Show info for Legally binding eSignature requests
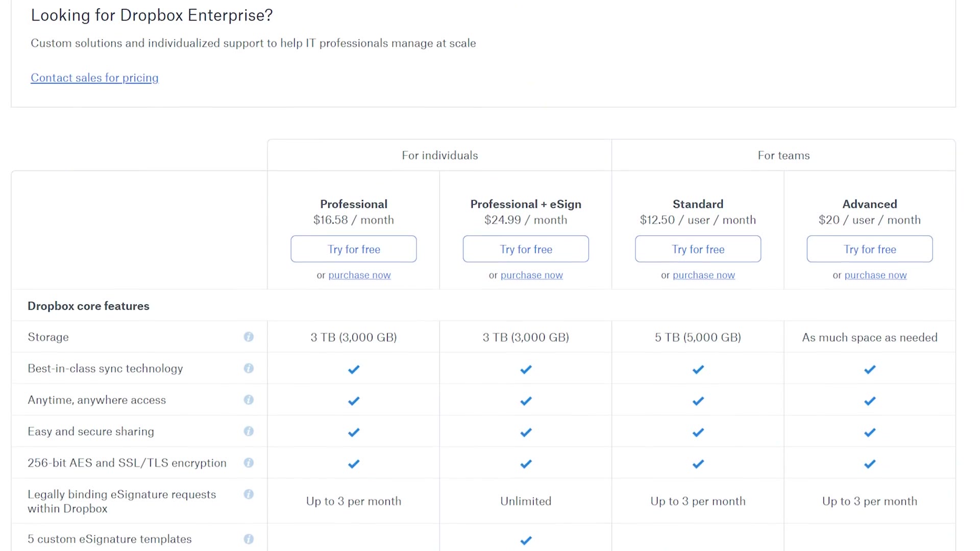 click(249, 494)
